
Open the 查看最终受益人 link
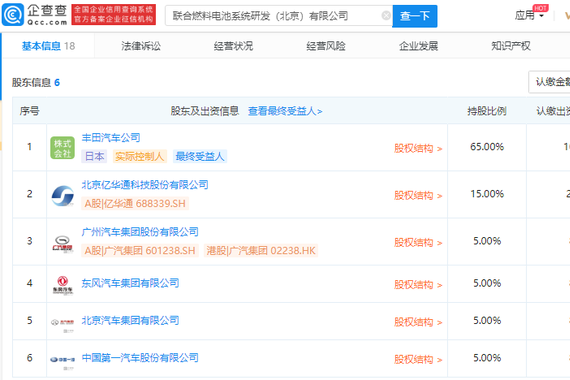pyautogui.click(x=285, y=111)
